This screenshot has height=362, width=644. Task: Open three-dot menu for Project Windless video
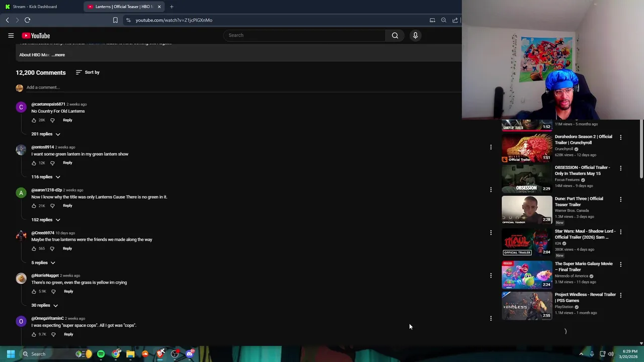coord(620,295)
